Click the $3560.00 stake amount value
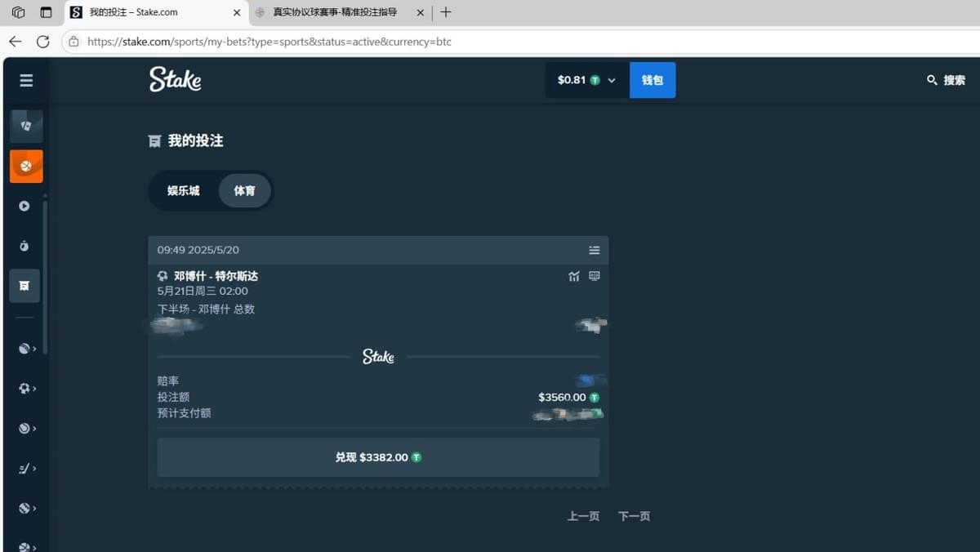 562,398
